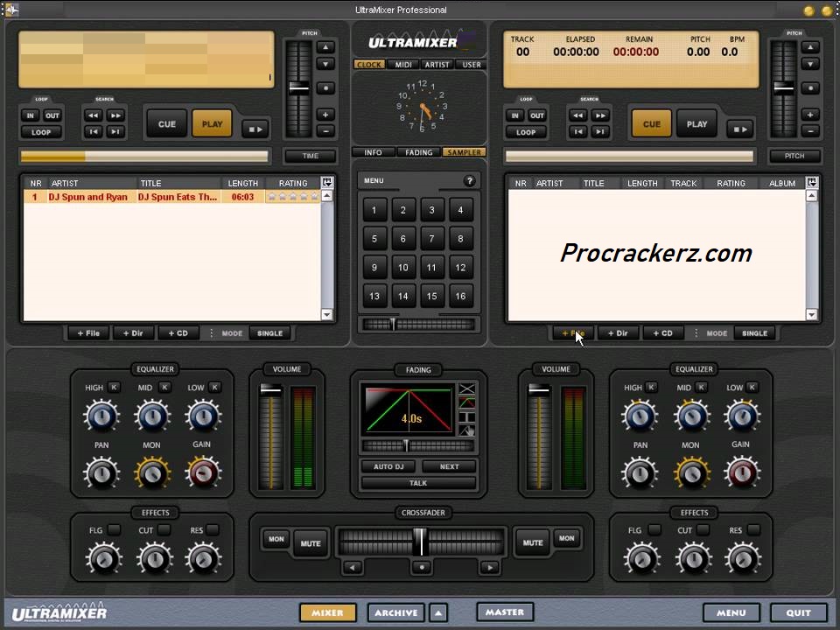Click left playlist scrollbar down arrow
The width and height of the screenshot is (840, 630).
(x=326, y=314)
